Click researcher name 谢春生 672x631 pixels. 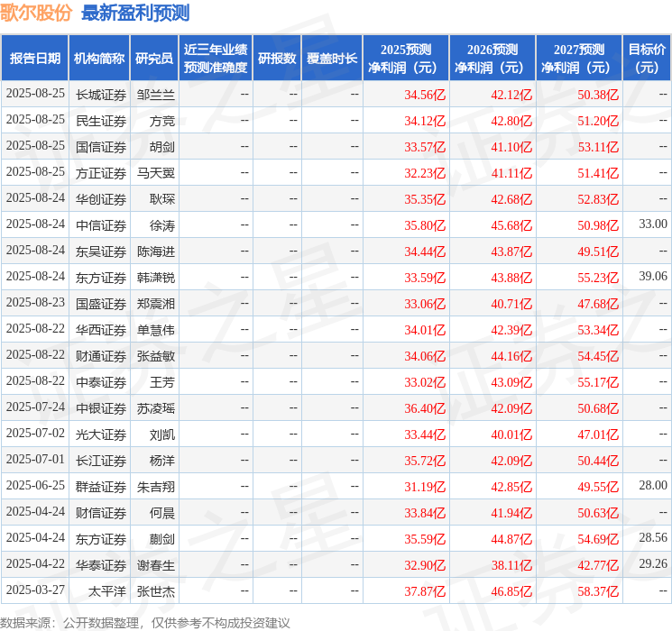(x=156, y=565)
